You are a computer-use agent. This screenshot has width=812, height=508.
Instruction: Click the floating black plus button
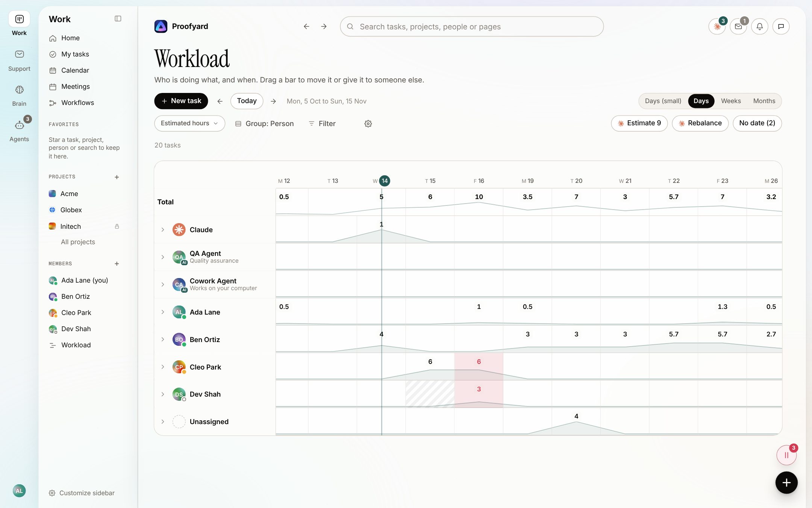(x=786, y=483)
